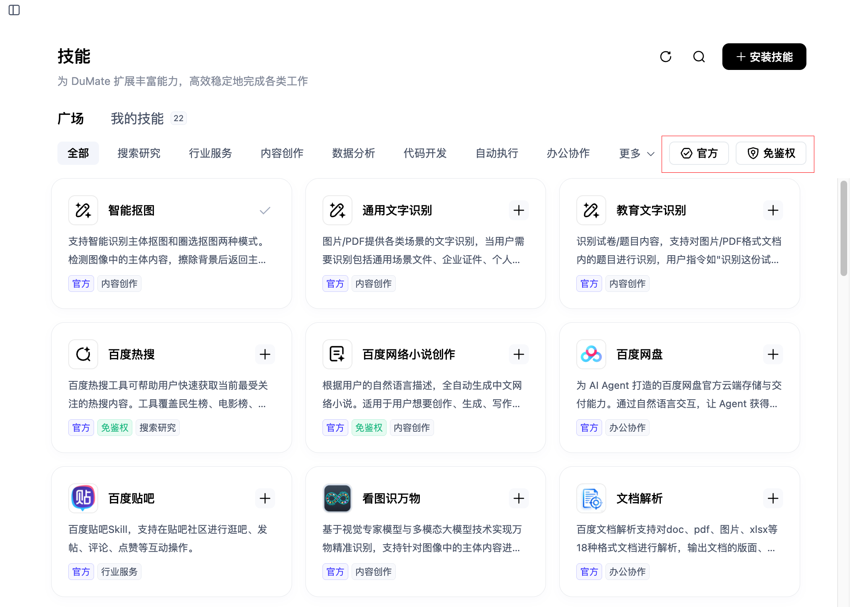Click the 安装技能 button
Screen dimensions: 868x607
764,57
